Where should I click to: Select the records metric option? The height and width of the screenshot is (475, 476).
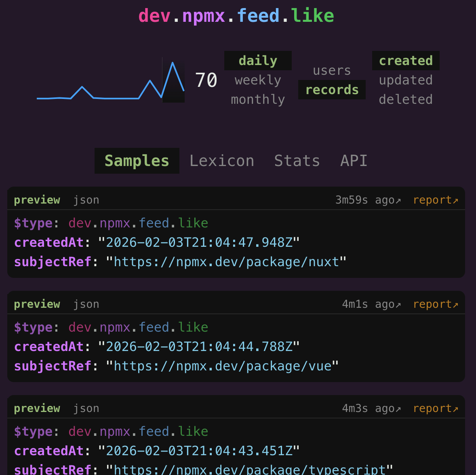[332, 90]
